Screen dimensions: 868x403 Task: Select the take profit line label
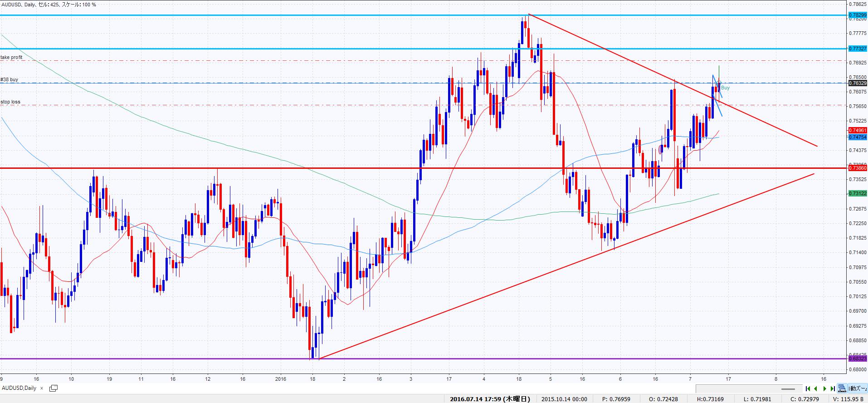pos(12,58)
